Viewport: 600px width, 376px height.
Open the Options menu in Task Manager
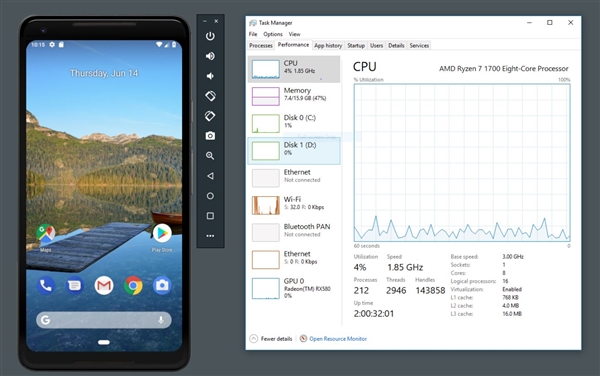coord(273,34)
